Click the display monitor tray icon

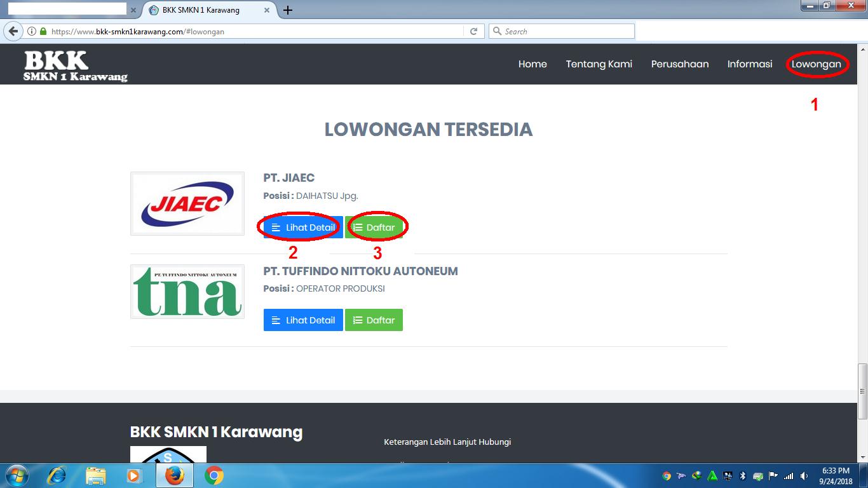click(x=728, y=475)
